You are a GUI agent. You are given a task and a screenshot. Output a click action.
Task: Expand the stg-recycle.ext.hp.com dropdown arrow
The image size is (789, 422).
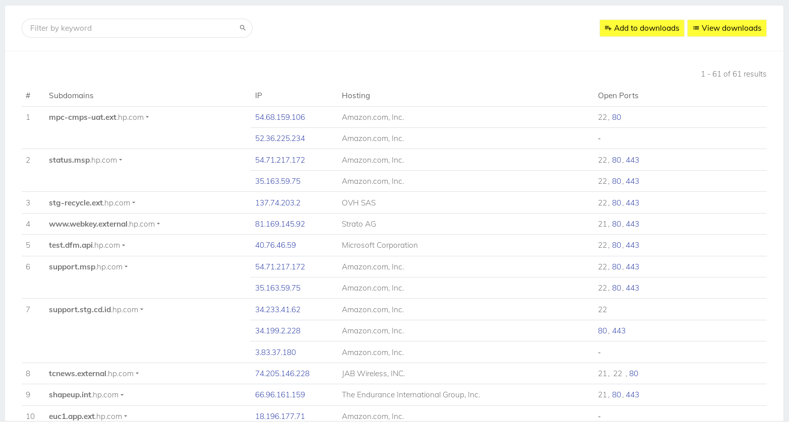click(134, 203)
